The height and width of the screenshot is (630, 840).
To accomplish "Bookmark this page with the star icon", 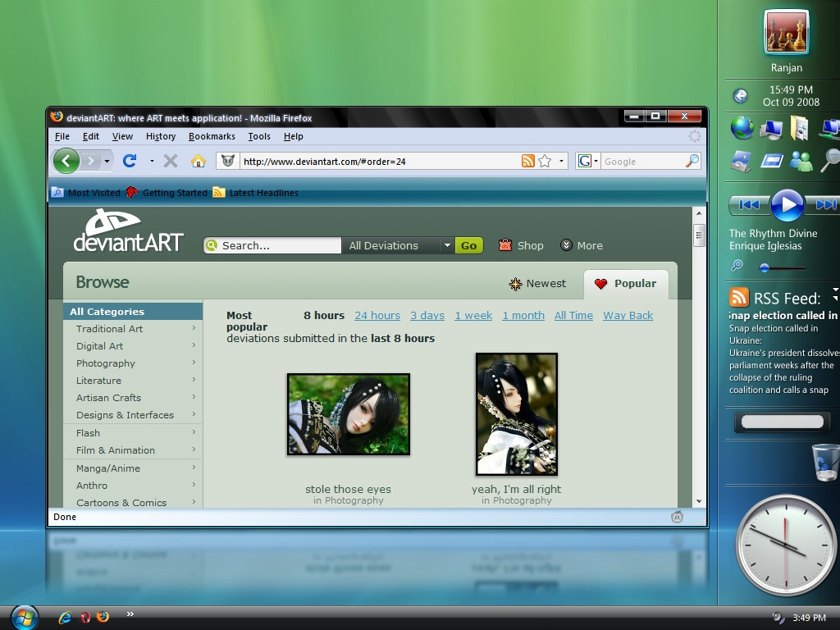I will pos(545,161).
